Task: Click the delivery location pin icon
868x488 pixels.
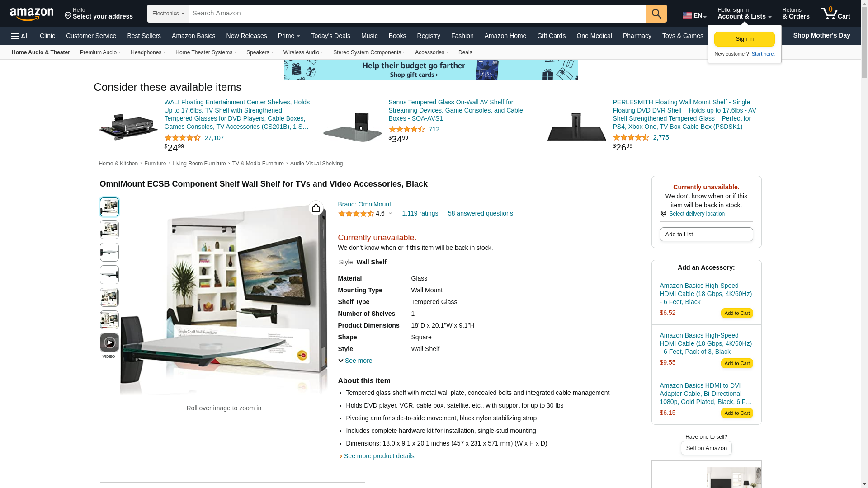Action: click(663, 214)
